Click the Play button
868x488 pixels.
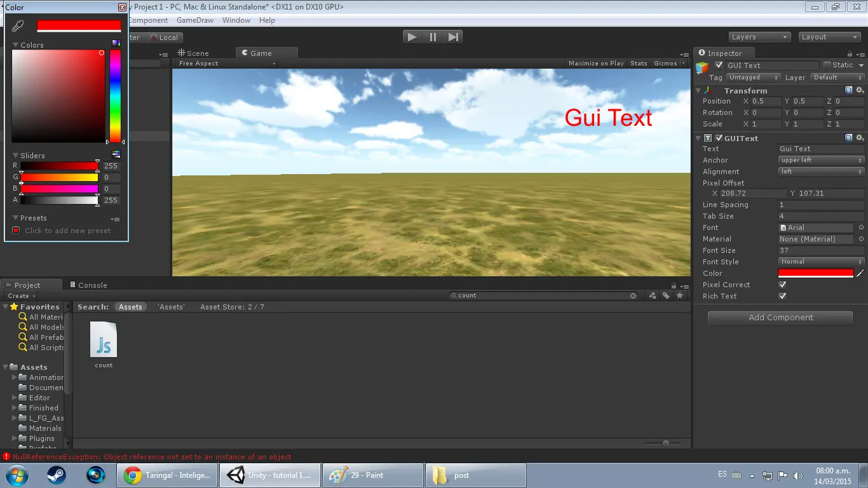coord(412,37)
